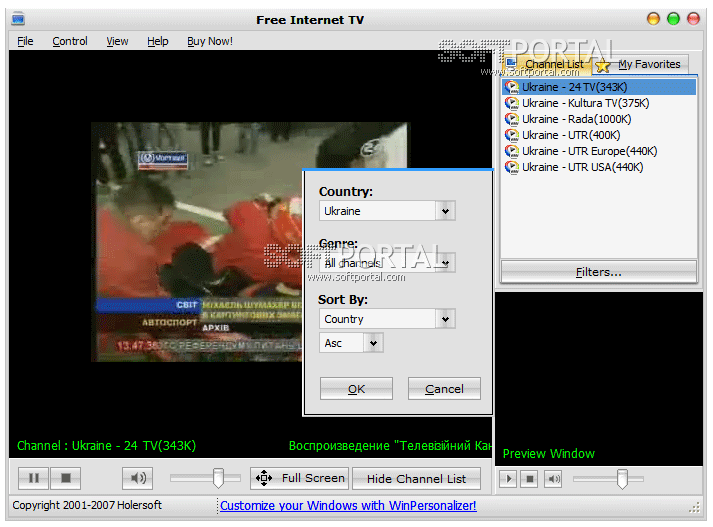Select Ukraine - UTR USA(440K) channel
This screenshot has height=527, width=713.
pyautogui.click(x=599, y=167)
